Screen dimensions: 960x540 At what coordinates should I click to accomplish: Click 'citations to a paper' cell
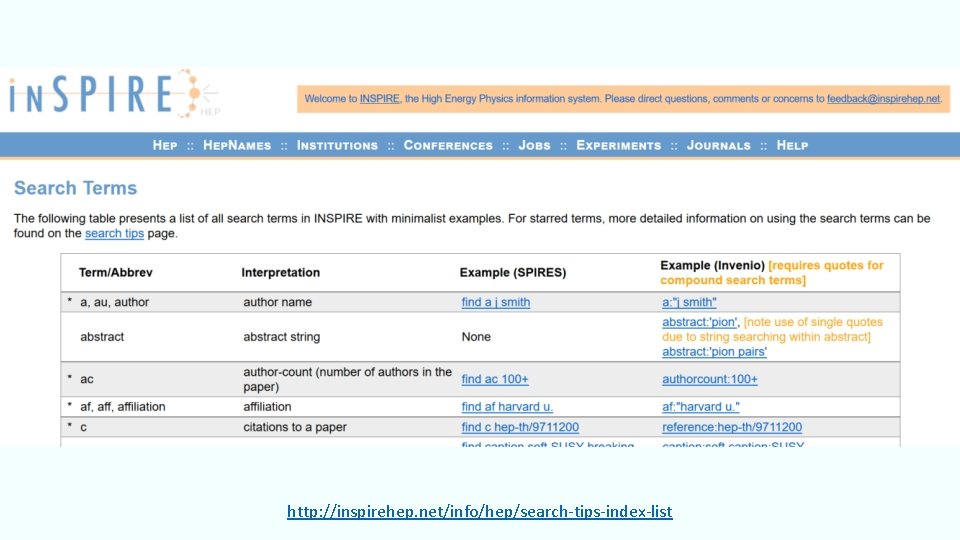[x=294, y=427]
